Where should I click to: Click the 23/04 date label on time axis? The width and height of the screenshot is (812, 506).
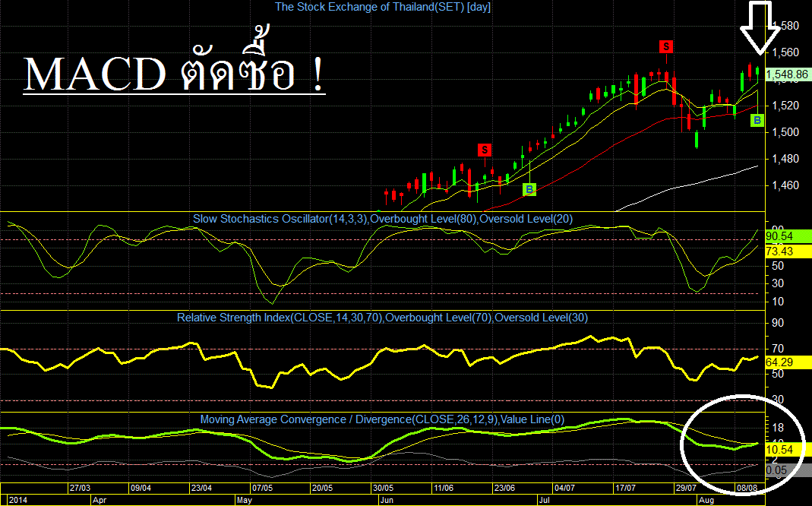point(201,488)
